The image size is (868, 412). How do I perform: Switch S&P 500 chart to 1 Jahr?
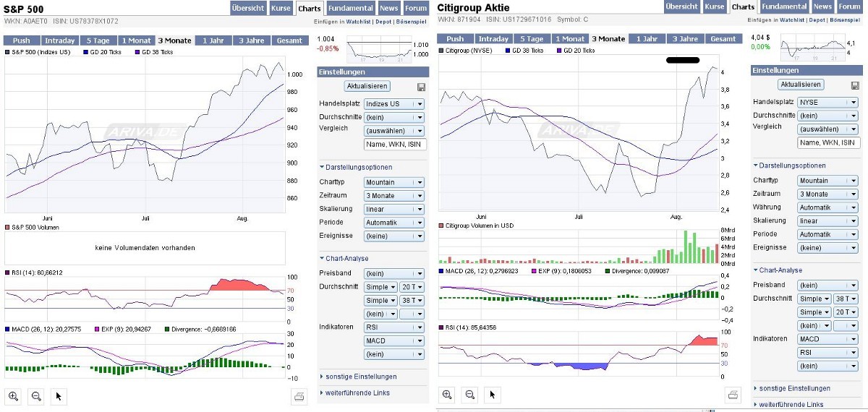(212, 40)
